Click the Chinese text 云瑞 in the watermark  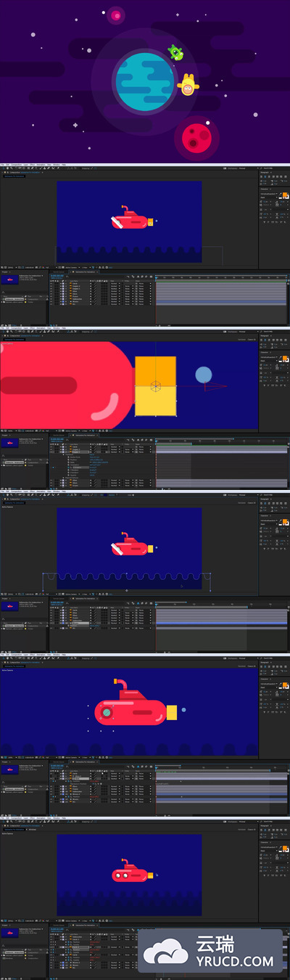(x=215, y=943)
